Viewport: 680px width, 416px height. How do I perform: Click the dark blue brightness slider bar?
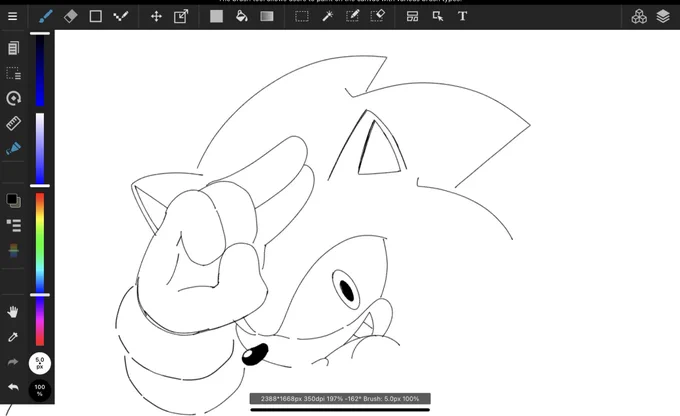point(40,71)
